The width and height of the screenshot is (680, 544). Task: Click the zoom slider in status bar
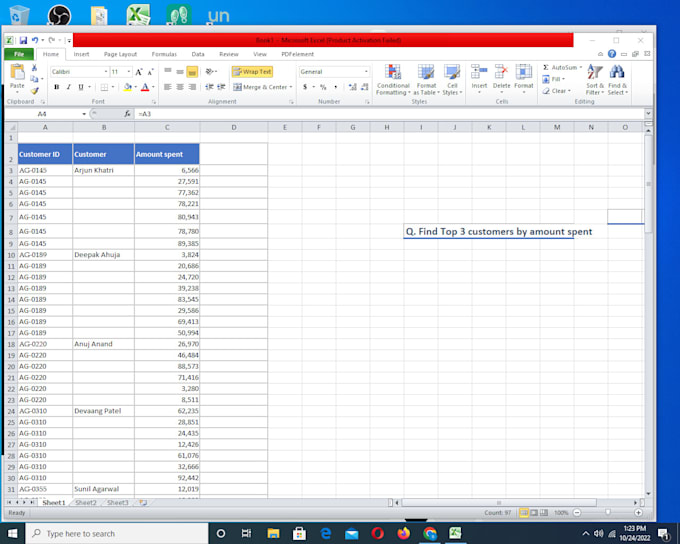pyautogui.click(x=608, y=512)
